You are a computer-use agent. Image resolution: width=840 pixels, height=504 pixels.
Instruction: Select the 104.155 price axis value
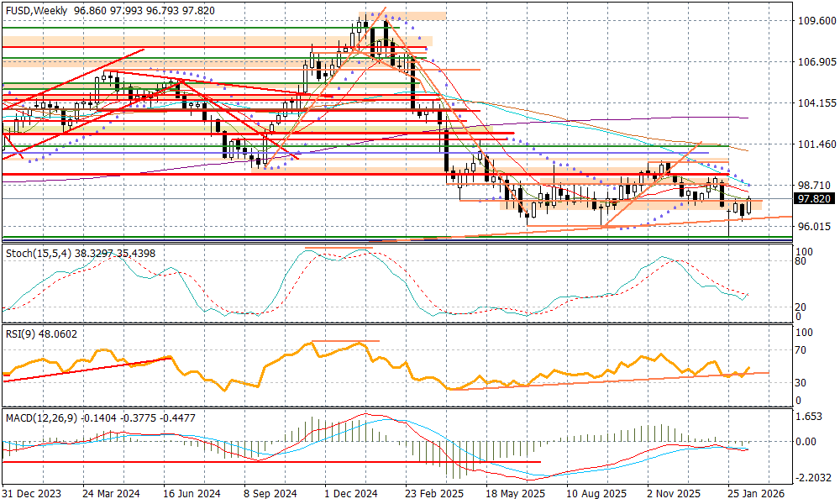pos(815,103)
